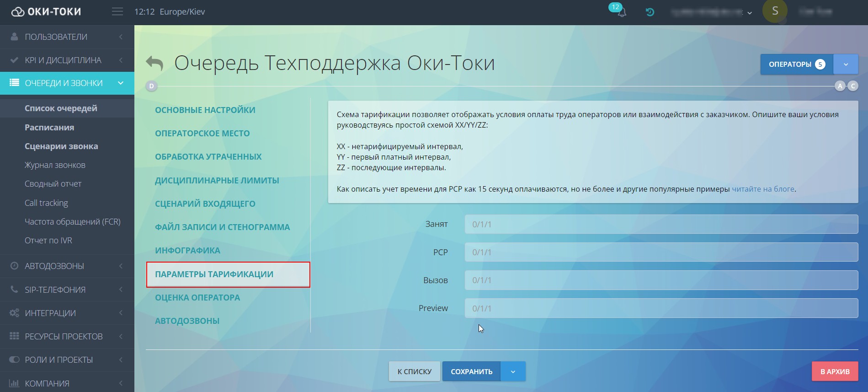This screenshot has height=392, width=868.
Task: Click the SIP-телефония phone icon
Action: 14,290
